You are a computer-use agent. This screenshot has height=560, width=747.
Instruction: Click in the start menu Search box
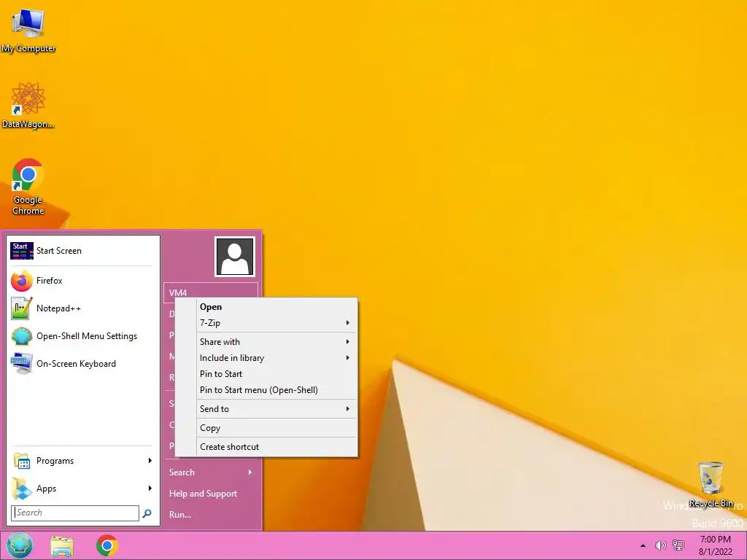75,513
